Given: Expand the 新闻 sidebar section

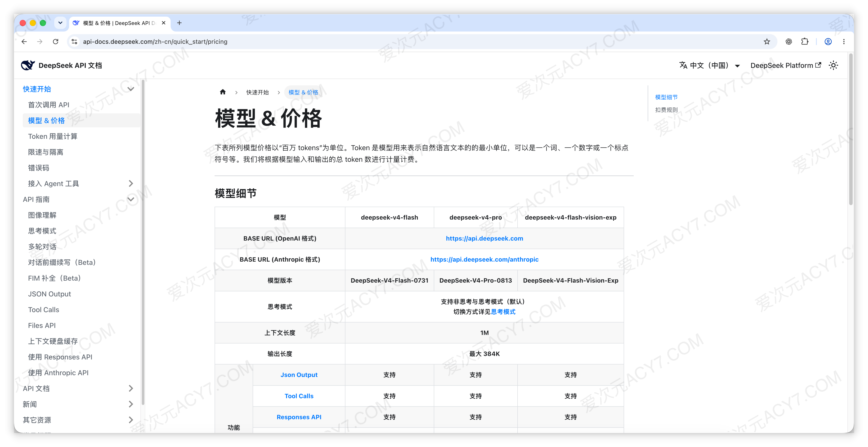Looking at the screenshot, I should (x=131, y=404).
